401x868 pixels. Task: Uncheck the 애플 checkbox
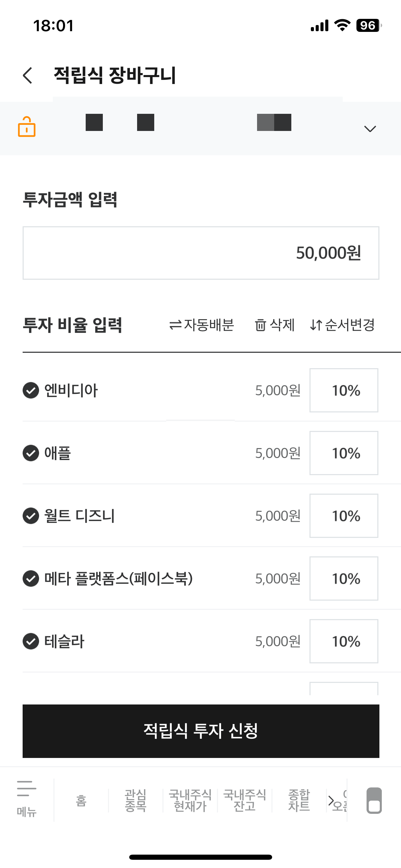31,453
